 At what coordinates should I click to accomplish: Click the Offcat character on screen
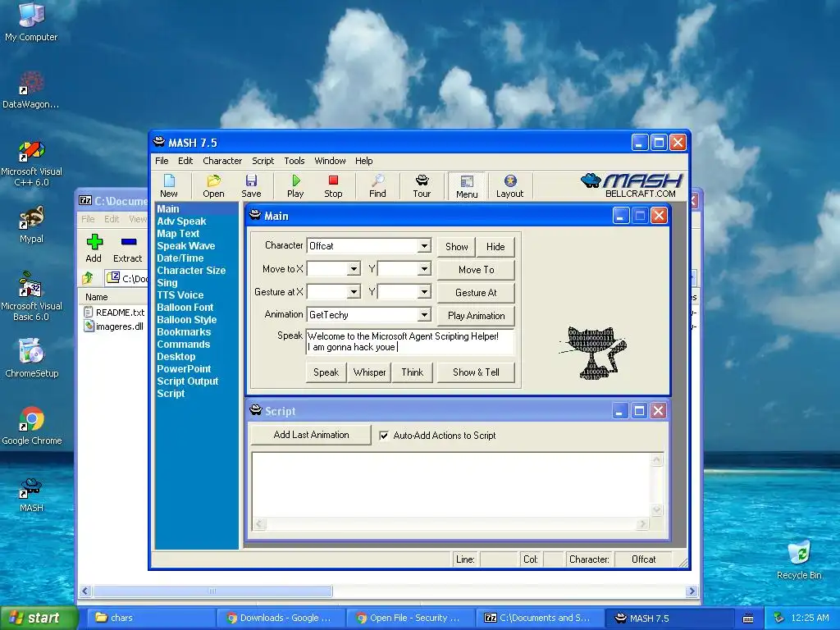(594, 353)
